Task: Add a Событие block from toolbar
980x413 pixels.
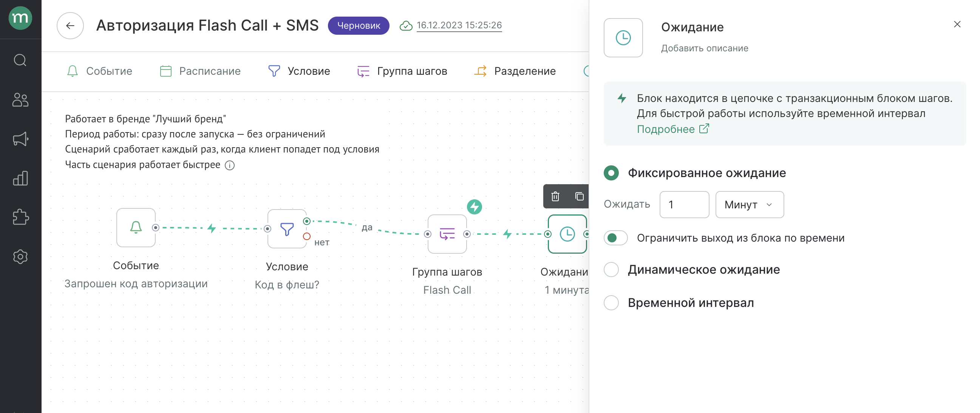Action: click(99, 71)
